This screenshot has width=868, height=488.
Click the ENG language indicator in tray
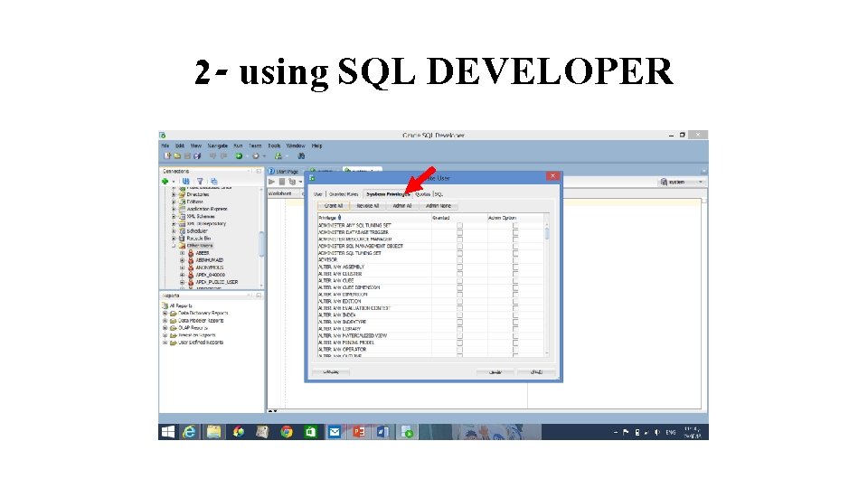pyautogui.click(x=670, y=432)
